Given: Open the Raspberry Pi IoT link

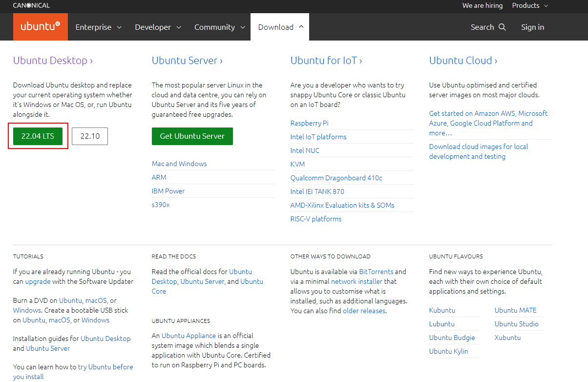Looking at the screenshot, I should [x=309, y=123].
